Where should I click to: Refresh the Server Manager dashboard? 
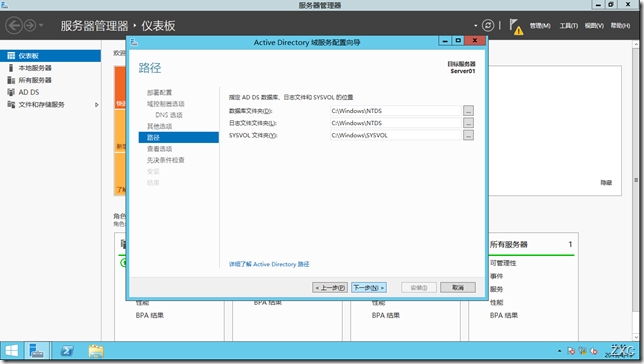(x=488, y=25)
